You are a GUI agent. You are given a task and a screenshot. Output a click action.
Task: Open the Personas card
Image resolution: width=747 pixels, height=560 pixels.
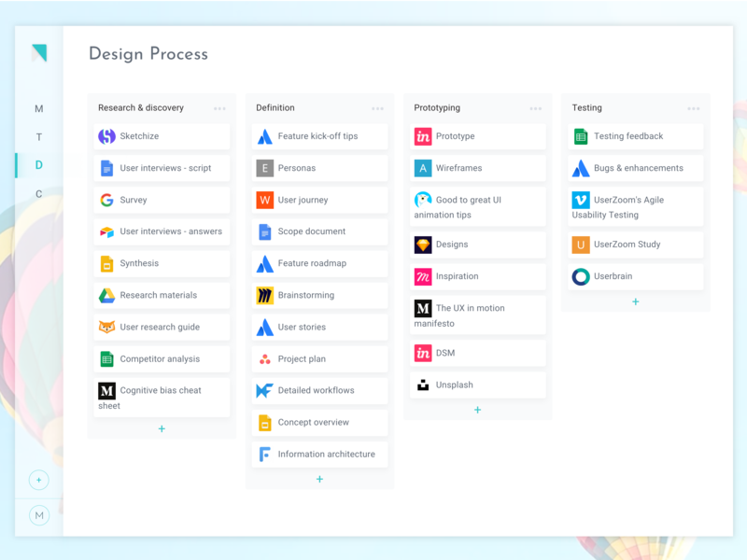(319, 168)
